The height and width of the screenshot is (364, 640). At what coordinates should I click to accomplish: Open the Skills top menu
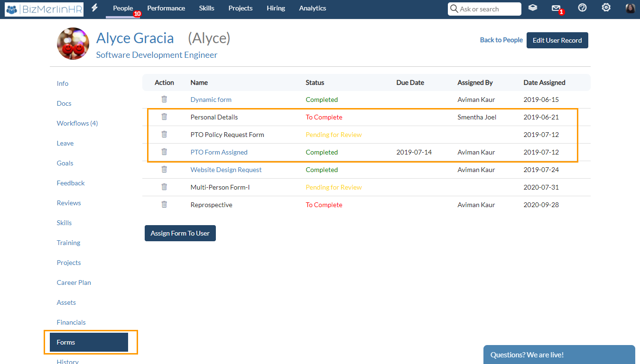tap(206, 8)
